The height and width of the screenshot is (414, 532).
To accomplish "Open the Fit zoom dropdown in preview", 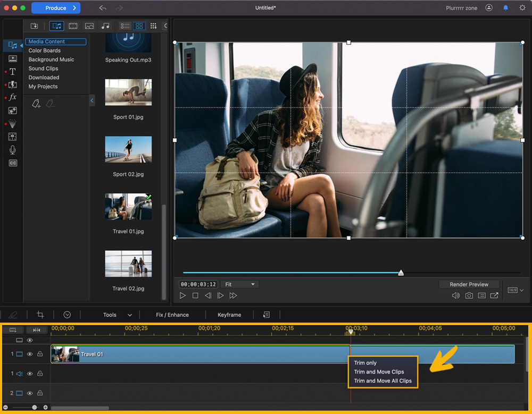I will coord(239,284).
